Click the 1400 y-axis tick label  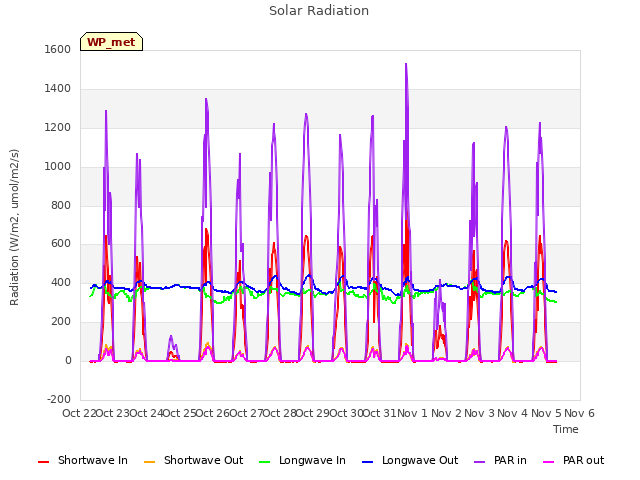click(x=58, y=89)
